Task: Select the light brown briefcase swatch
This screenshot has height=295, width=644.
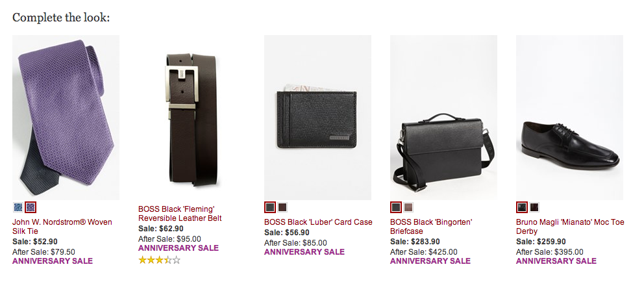Action: tap(408, 207)
